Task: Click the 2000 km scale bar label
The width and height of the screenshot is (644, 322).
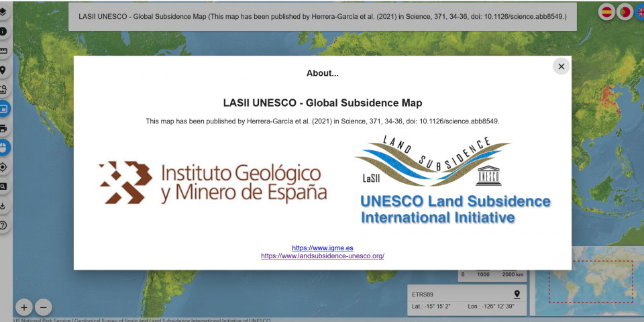Action: [513, 274]
